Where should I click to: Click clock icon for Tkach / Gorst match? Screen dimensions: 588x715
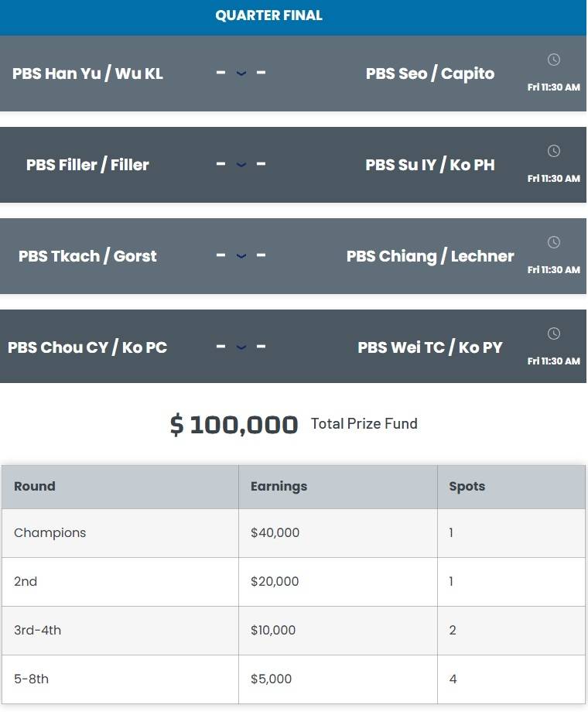553,242
